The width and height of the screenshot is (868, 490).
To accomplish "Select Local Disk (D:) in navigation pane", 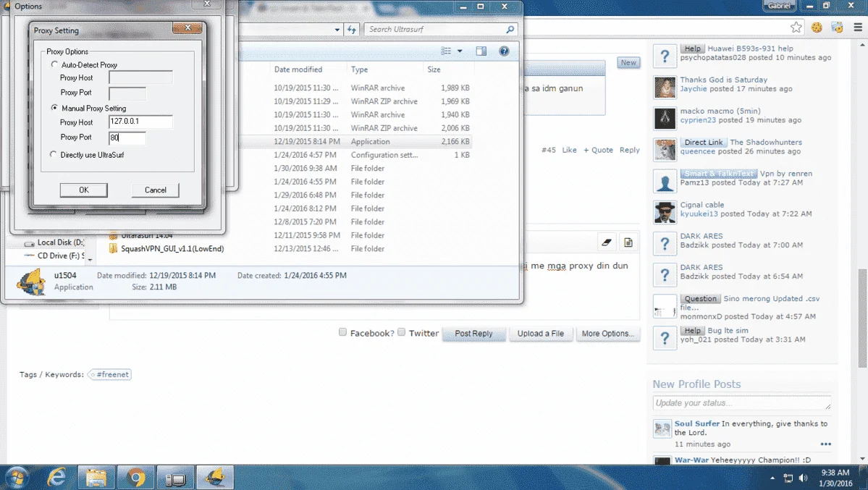I will tap(60, 242).
